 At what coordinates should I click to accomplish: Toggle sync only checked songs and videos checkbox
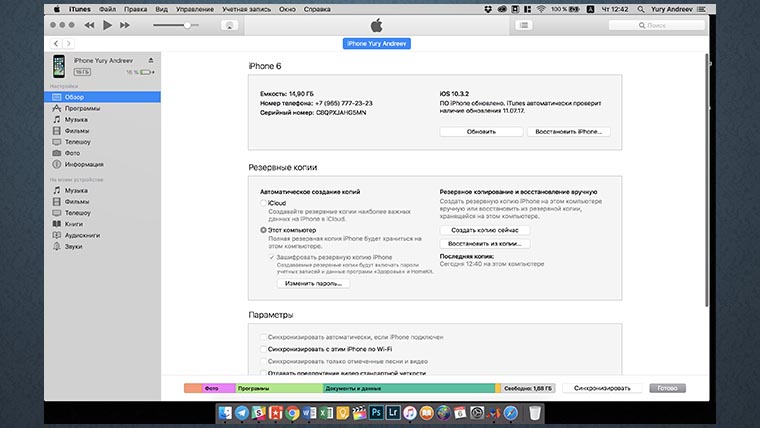tap(263, 361)
